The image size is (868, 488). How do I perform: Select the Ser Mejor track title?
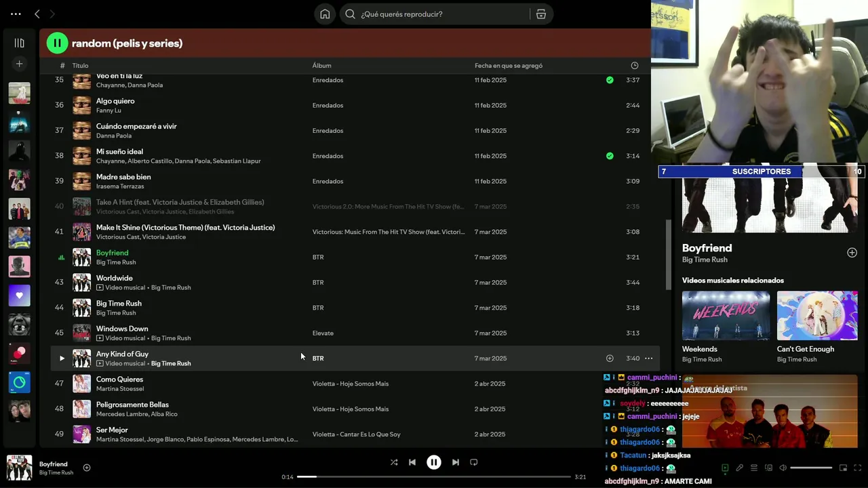pos(112,430)
